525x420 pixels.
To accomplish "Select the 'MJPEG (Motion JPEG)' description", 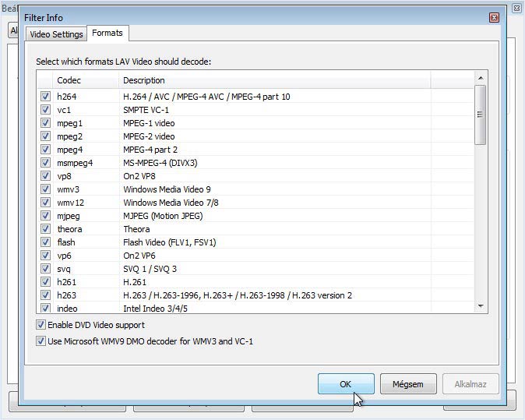I will (163, 216).
